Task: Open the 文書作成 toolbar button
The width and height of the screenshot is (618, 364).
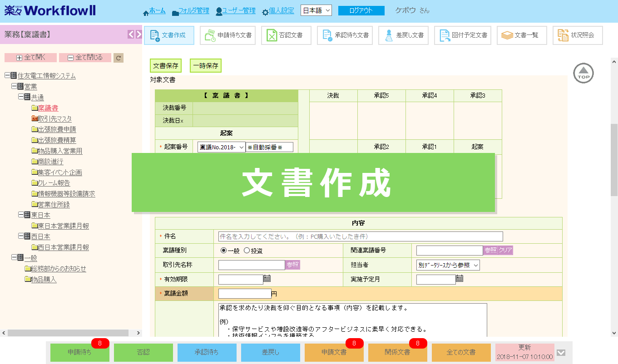Action: point(169,35)
